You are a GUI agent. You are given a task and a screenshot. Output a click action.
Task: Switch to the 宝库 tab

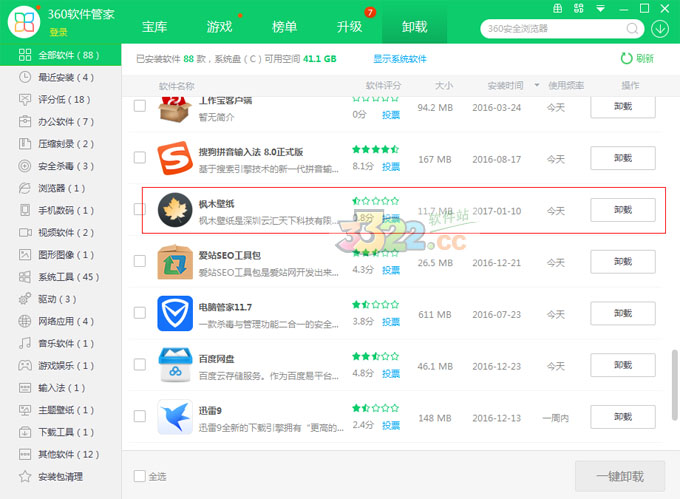[x=154, y=27]
